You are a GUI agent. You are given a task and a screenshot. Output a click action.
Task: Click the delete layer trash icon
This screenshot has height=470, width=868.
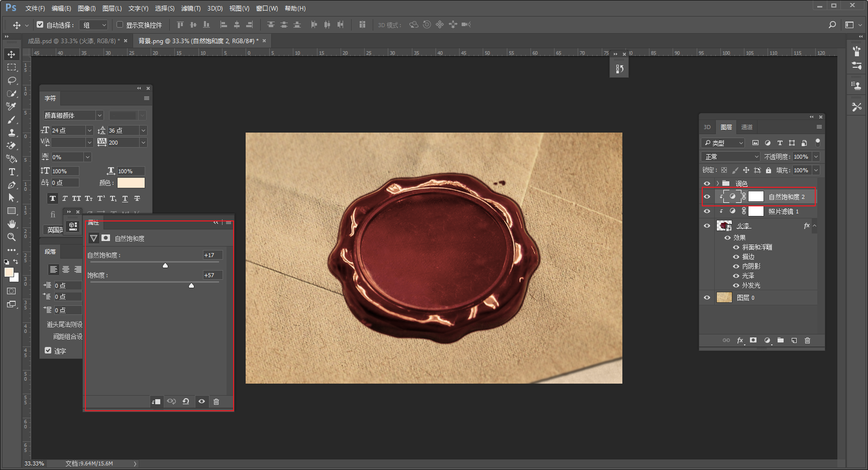(807, 340)
